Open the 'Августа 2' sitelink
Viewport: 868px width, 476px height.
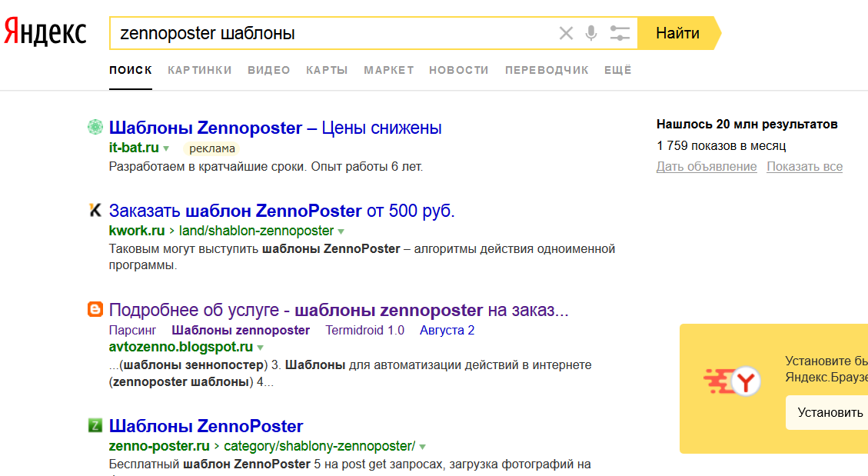pos(447,331)
